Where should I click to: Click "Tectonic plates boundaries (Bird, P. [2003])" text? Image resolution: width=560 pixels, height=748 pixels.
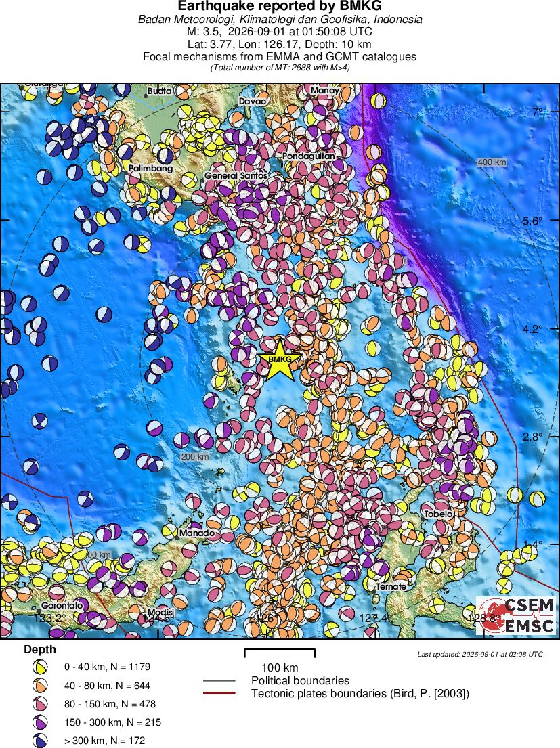pyautogui.click(x=360, y=693)
